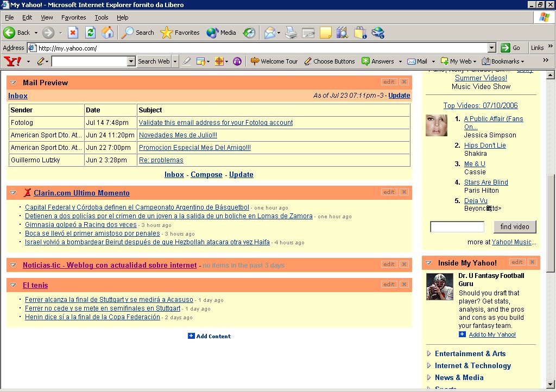Click the Jessica Simpson video thumbnail

point(436,125)
